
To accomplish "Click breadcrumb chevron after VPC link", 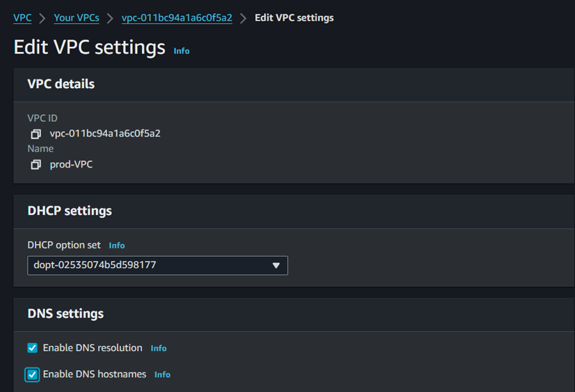I will (42, 18).
